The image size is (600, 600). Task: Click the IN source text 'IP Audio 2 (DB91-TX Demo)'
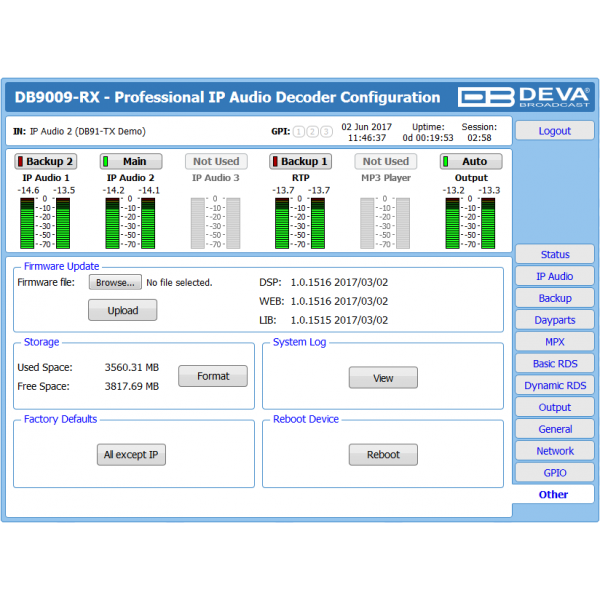click(x=88, y=131)
